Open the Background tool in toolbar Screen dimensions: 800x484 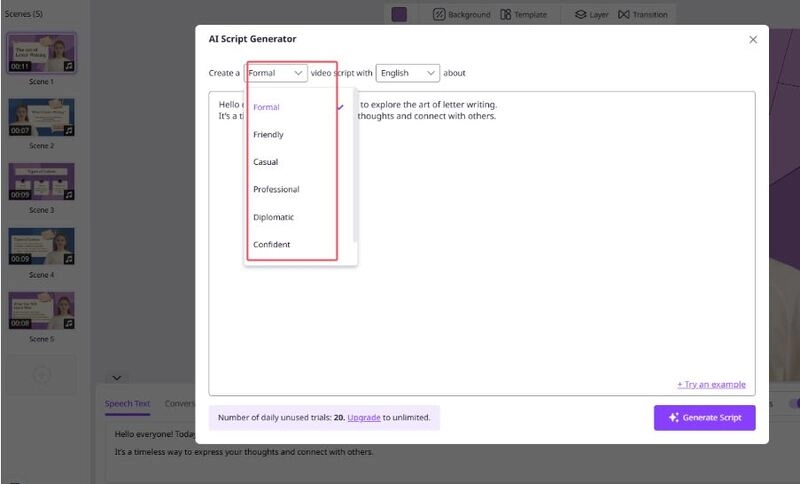pyautogui.click(x=461, y=14)
